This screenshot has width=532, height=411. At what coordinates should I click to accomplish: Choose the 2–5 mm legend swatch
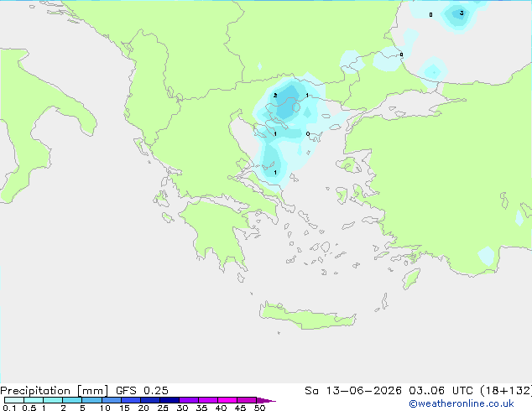[72, 400]
